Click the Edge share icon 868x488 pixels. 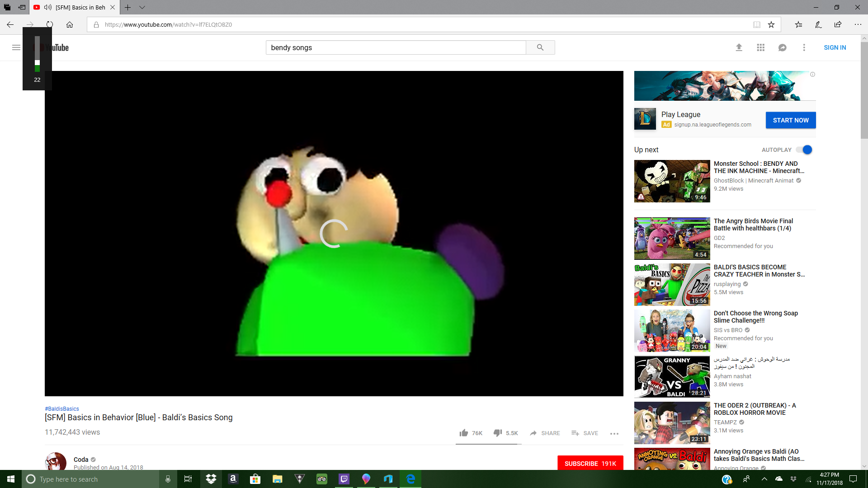click(838, 24)
